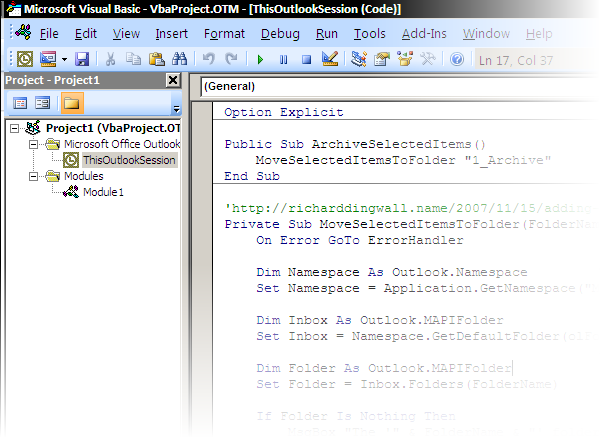Toggle Folders view in Project pane
This screenshot has height=438, width=600.
72,103
